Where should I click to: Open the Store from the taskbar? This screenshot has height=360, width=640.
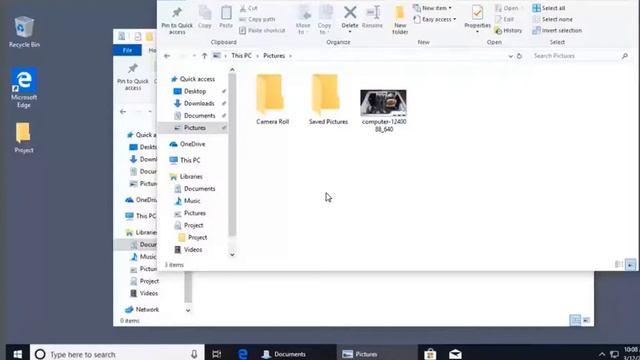(430, 354)
